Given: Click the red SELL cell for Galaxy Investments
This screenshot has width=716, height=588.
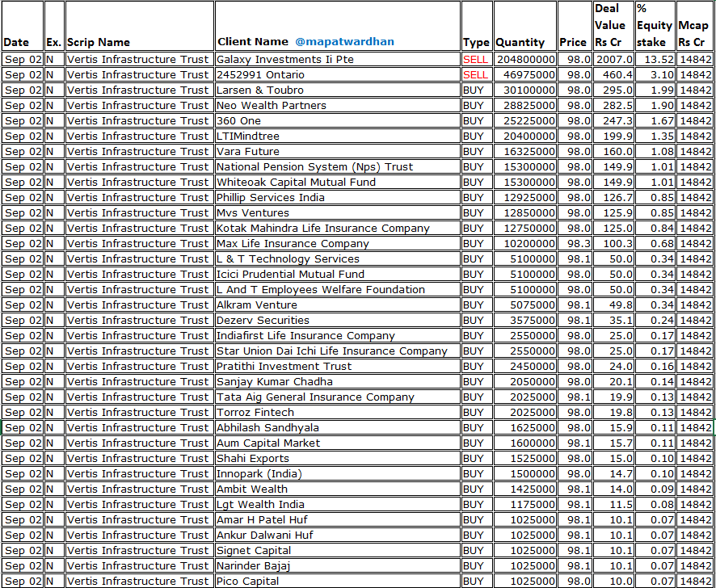Looking at the screenshot, I should (477, 59).
